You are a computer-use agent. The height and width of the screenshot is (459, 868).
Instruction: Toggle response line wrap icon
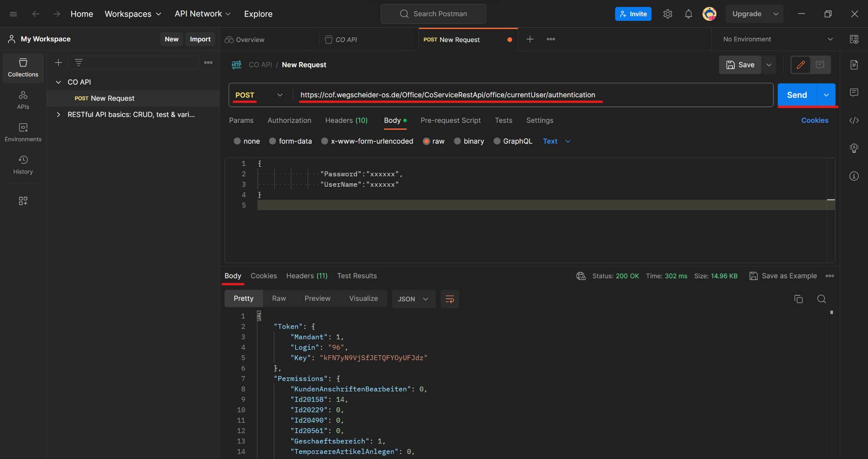point(450,299)
